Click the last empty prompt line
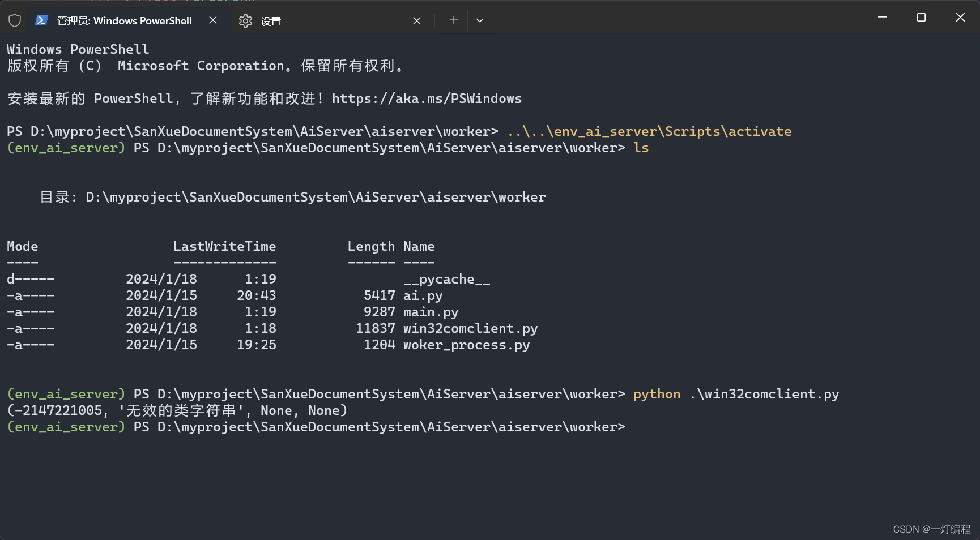 [316, 427]
